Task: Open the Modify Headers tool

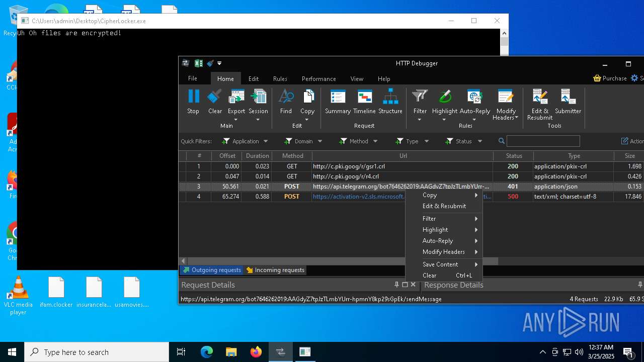Action: (x=506, y=106)
